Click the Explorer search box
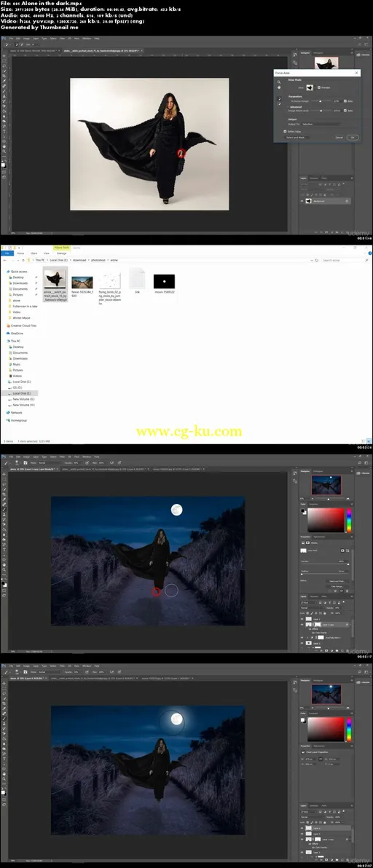The width and height of the screenshot is (373, 868). click(x=345, y=260)
